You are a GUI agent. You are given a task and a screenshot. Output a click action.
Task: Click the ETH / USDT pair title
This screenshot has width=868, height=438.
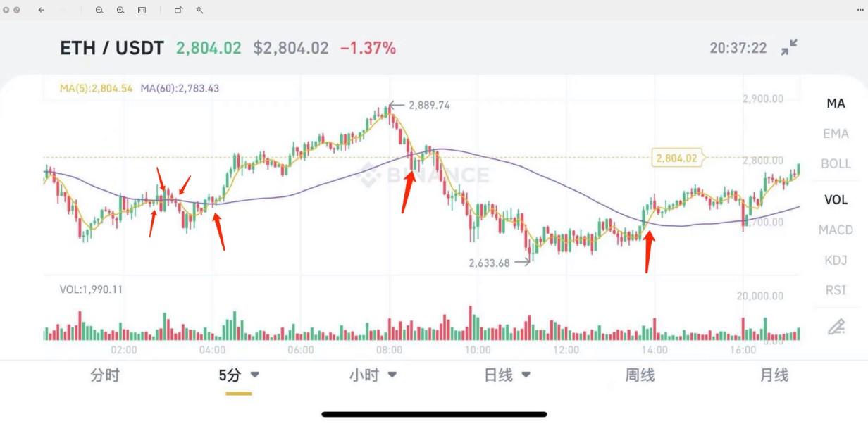[112, 48]
